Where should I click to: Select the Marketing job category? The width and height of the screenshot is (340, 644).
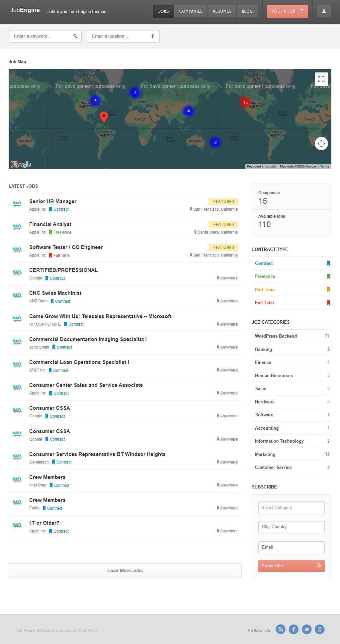[265, 454]
